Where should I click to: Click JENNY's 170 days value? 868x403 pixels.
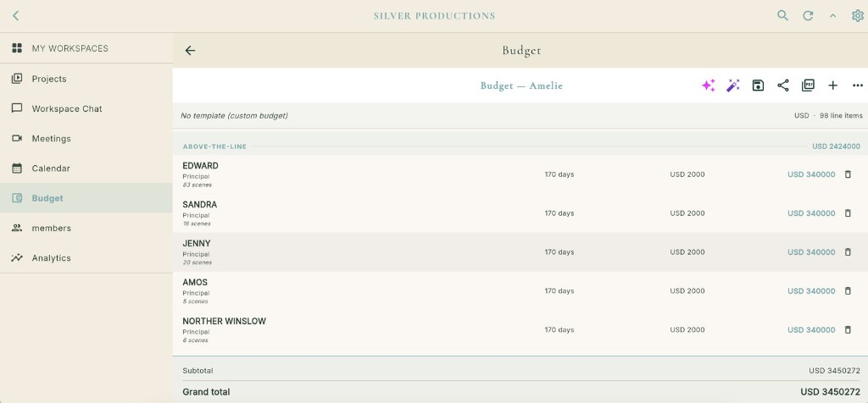pos(559,251)
